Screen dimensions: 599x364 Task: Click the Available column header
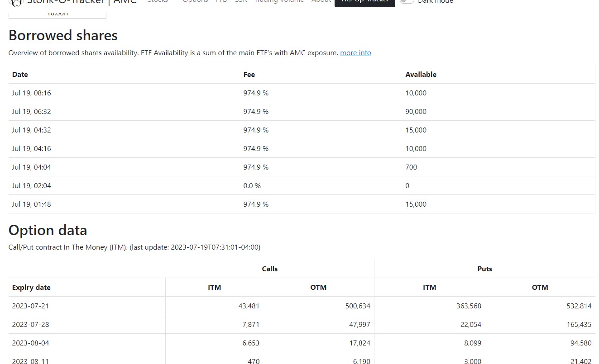point(421,75)
